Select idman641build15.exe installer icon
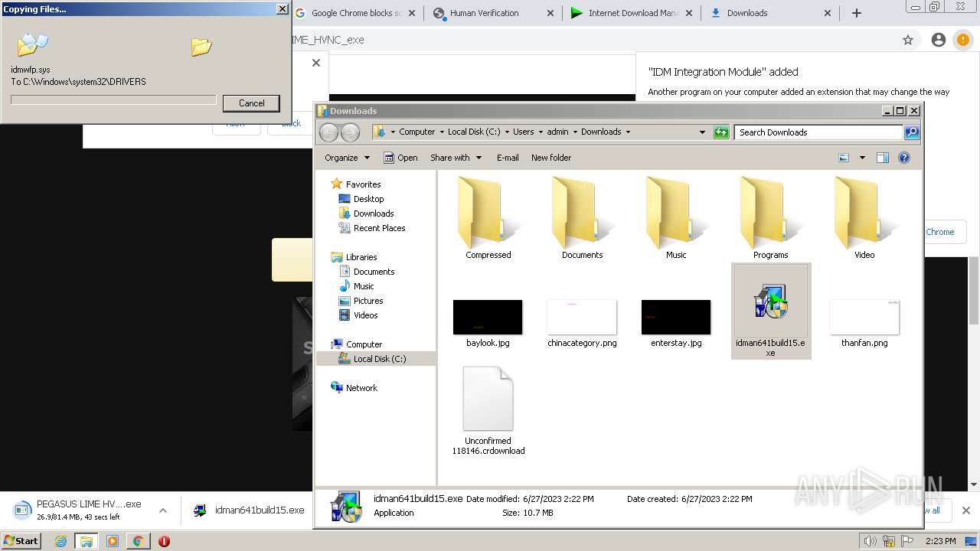 771,311
